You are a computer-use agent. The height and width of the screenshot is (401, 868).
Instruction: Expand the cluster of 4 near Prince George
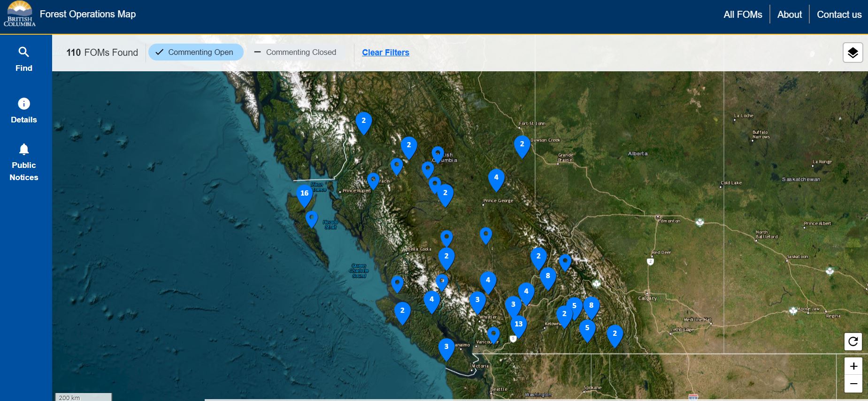(x=496, y=178)
